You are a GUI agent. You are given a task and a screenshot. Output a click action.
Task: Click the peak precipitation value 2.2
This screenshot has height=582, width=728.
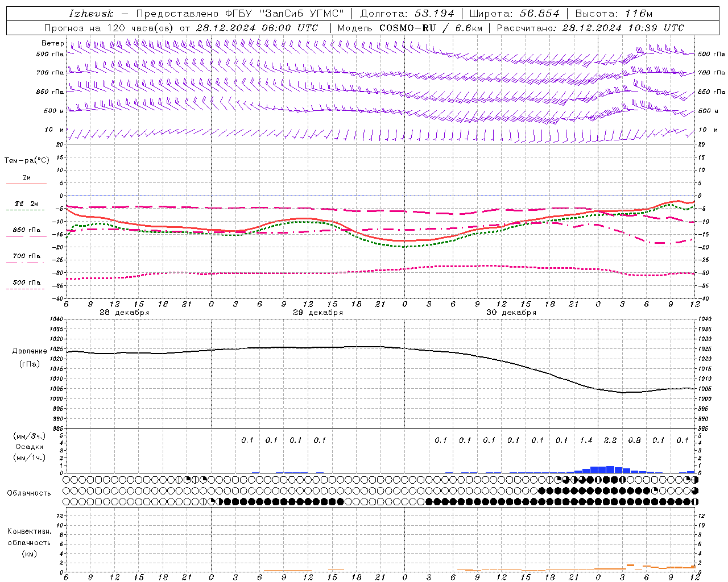610,440
